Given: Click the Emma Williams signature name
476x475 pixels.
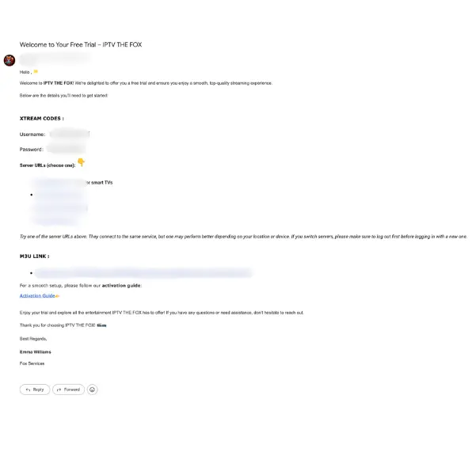Looking at the screenshot, I should (x=36, y=351).
